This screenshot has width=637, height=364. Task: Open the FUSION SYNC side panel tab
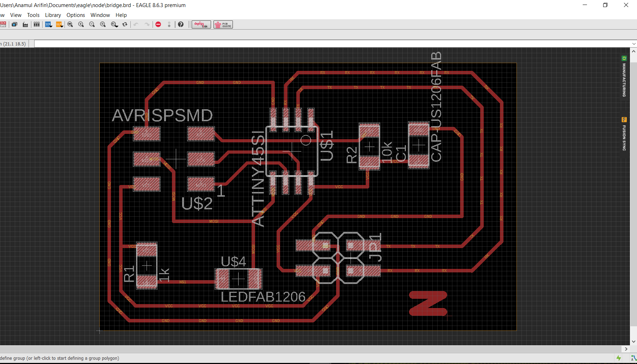pyautogui.click(x=624, y=135)
